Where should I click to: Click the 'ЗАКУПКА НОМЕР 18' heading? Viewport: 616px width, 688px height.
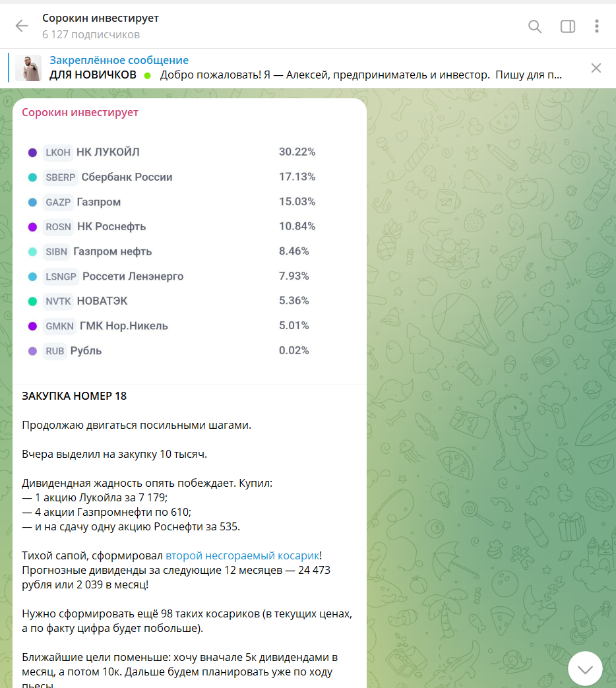[74, 396]
